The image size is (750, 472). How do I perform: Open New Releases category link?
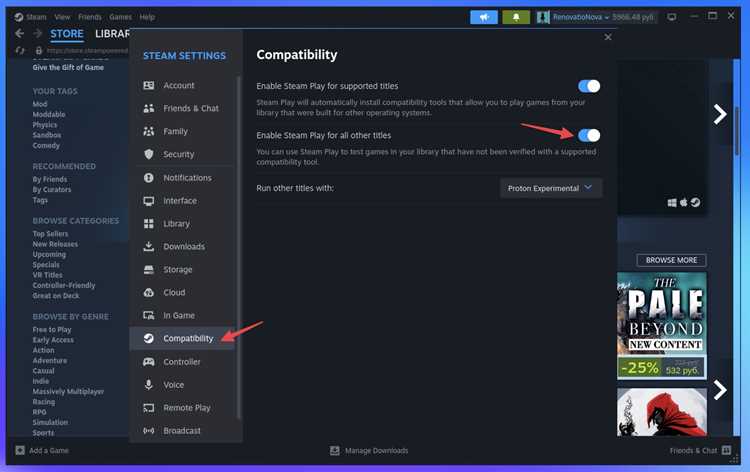coord(55,244)
